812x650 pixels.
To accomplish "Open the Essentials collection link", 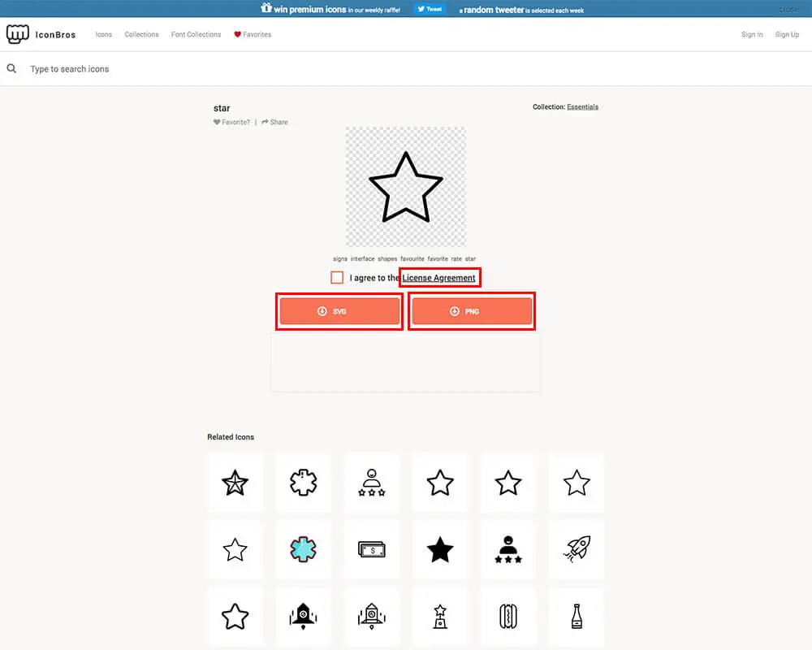I will pyautogui.click(x=582, y=106).
